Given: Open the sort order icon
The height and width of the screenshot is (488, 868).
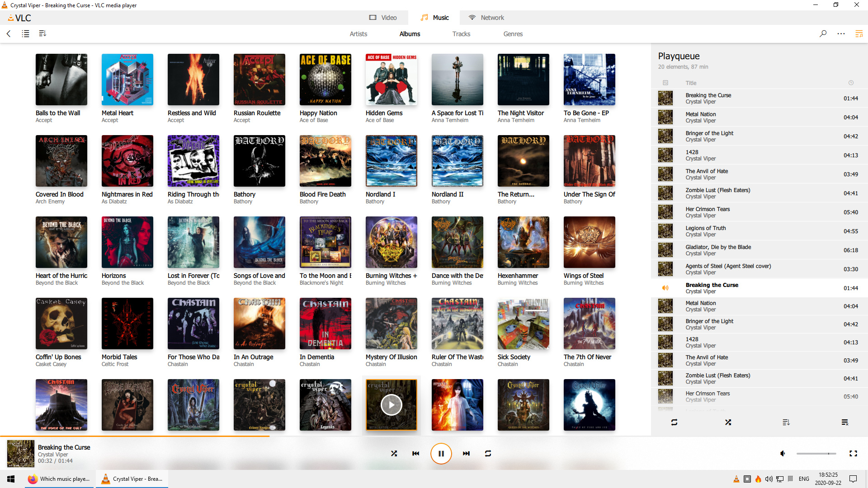Looking at the screenshot, I should tap(42, 33).
